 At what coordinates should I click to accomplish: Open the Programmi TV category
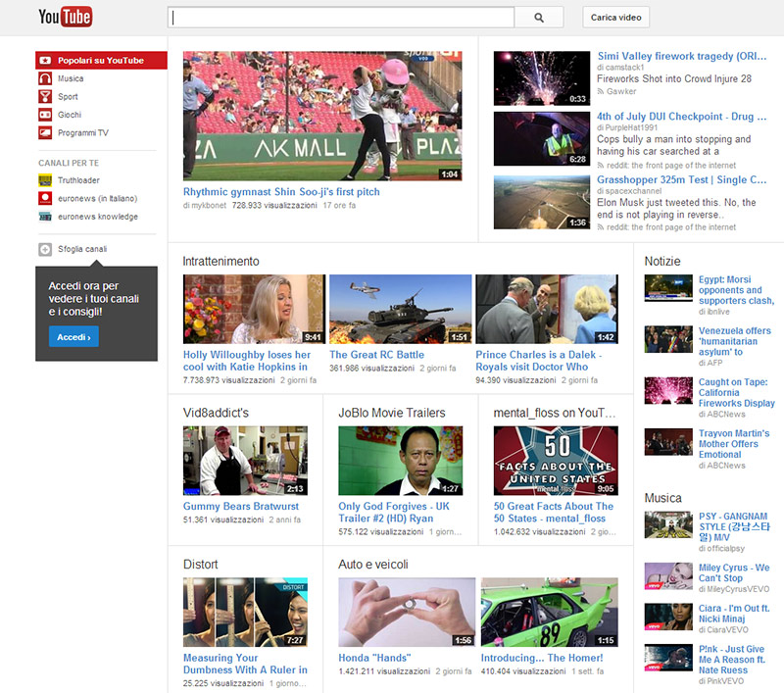click(x=83, y=132)
